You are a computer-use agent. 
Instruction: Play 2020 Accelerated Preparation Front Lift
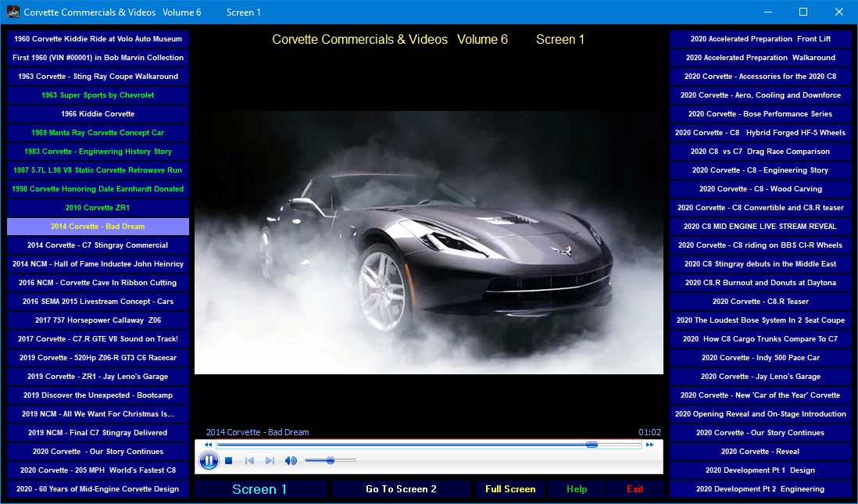pyautogui.click(x=760, y=39)
